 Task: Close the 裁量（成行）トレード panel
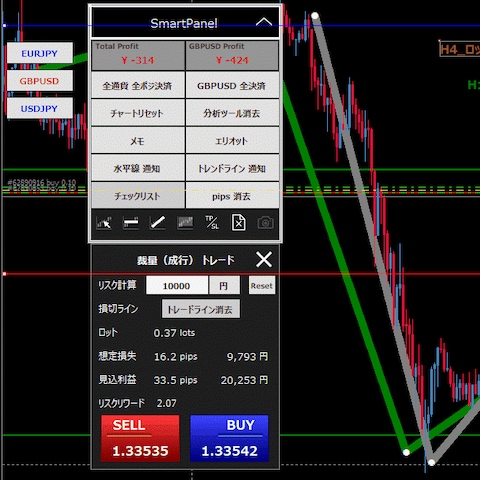[264, 259]
